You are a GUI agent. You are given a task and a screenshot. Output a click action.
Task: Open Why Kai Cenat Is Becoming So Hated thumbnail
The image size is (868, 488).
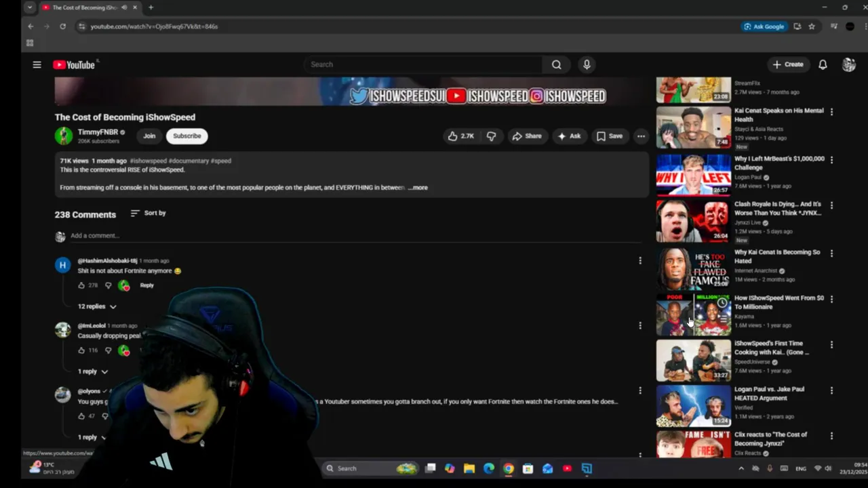pos(693,269)
